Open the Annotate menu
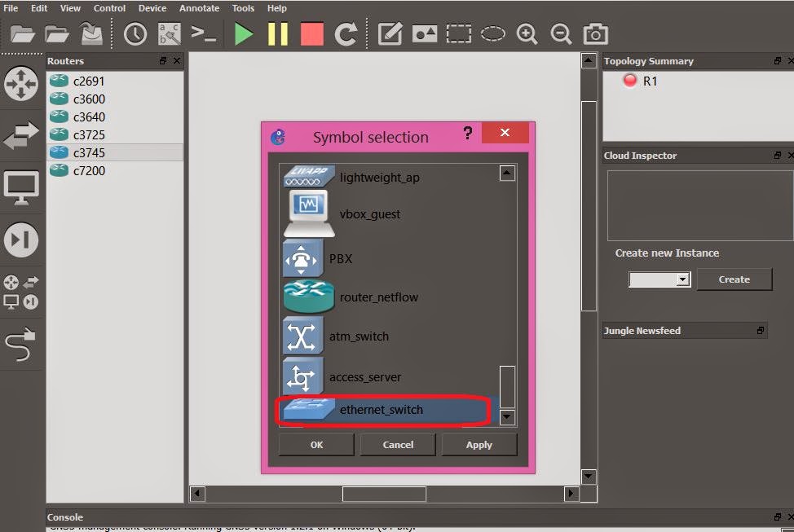Viewport: 794px width, 532px height. [199, 8]
